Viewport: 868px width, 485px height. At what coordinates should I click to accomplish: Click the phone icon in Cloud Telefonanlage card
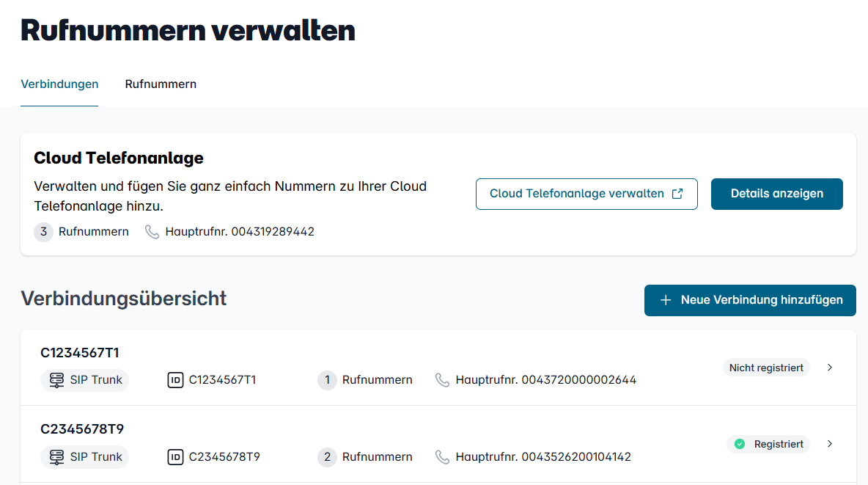click(x=152, y=232)
